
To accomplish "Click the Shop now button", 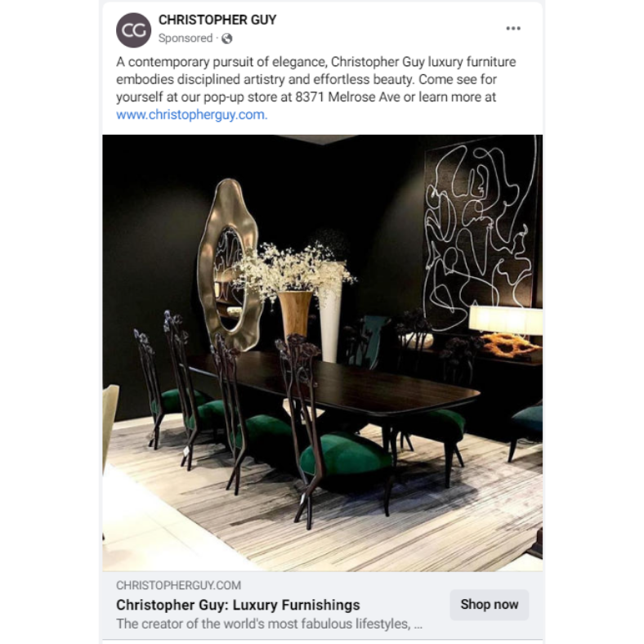I will 490,605.
